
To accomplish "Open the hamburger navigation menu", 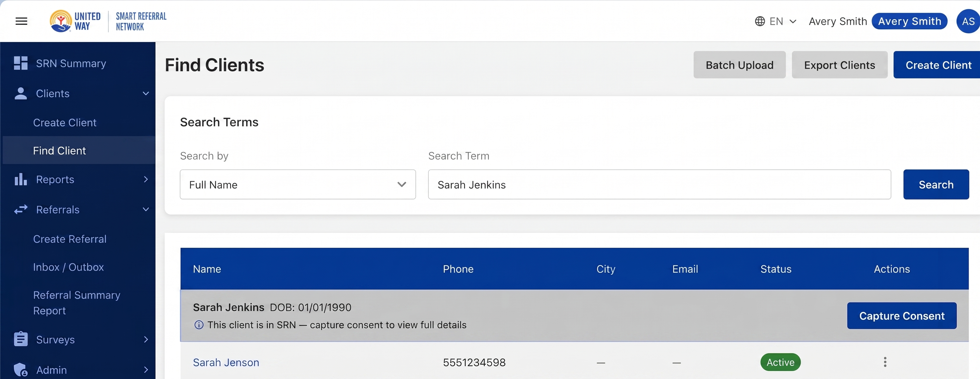I will pos(21,21).
